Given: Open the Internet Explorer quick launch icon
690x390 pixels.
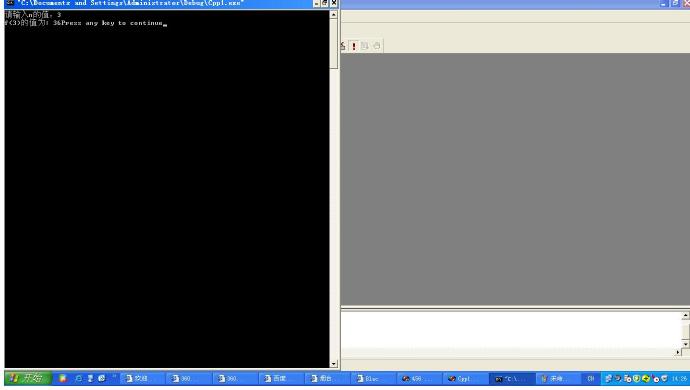Looking at the screenshot, I should (x=79, y=378).
